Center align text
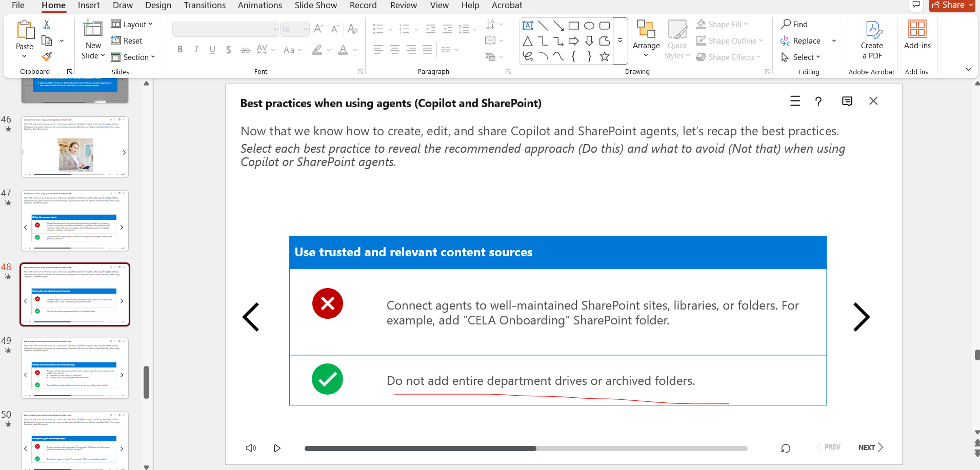 [x=395, y=50]
